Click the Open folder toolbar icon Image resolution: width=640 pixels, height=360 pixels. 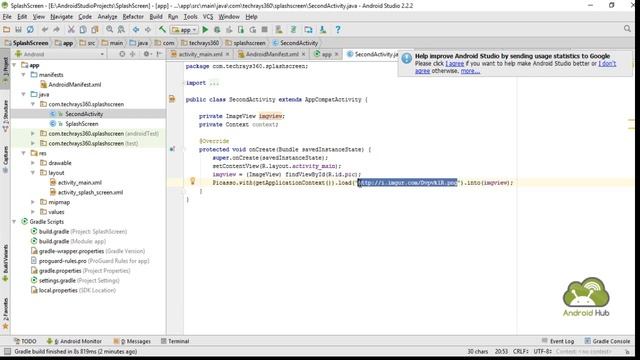[7, 29]
